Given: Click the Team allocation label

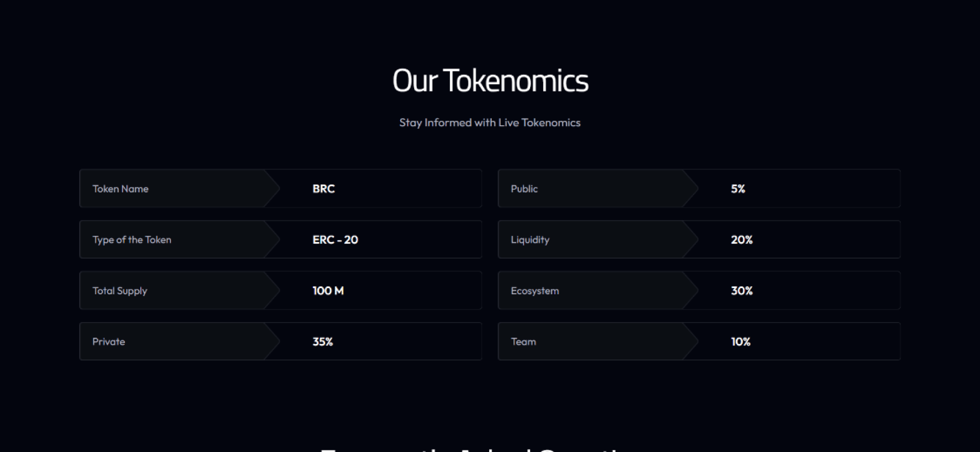Looking at the screenshot, I should [523, 341].
